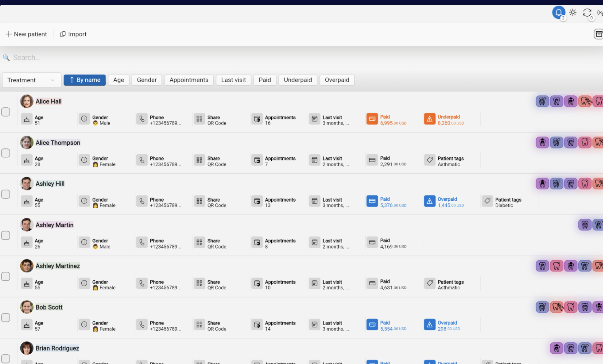Click Alice Thompson's avatar photo
This screenshot has height=364, width=603.
click(27, 142)
